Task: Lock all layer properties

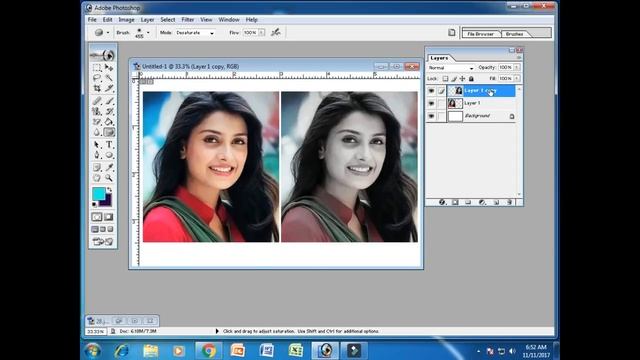Action: (471, 78)
